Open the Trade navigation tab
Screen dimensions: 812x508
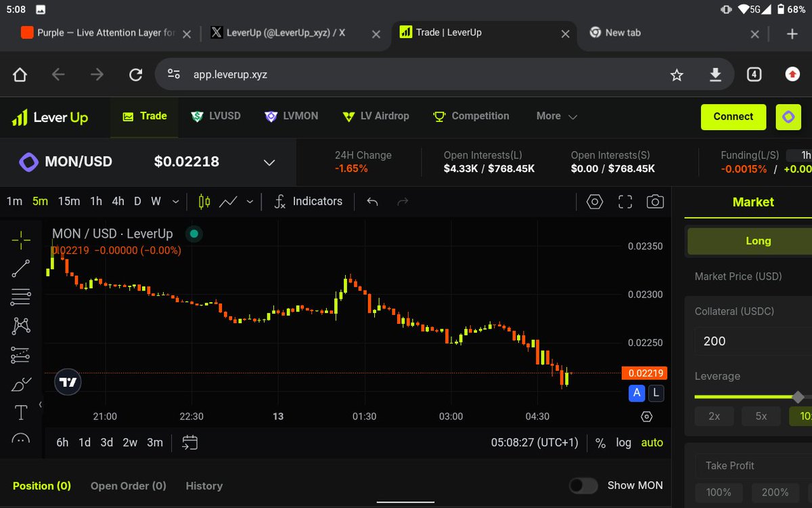click(144, 117)
